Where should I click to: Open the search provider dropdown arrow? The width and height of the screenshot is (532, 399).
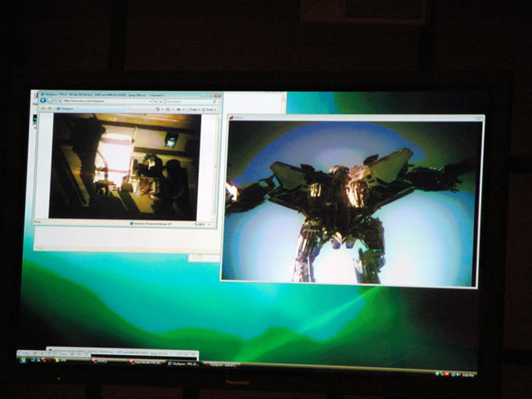[219, 101]
